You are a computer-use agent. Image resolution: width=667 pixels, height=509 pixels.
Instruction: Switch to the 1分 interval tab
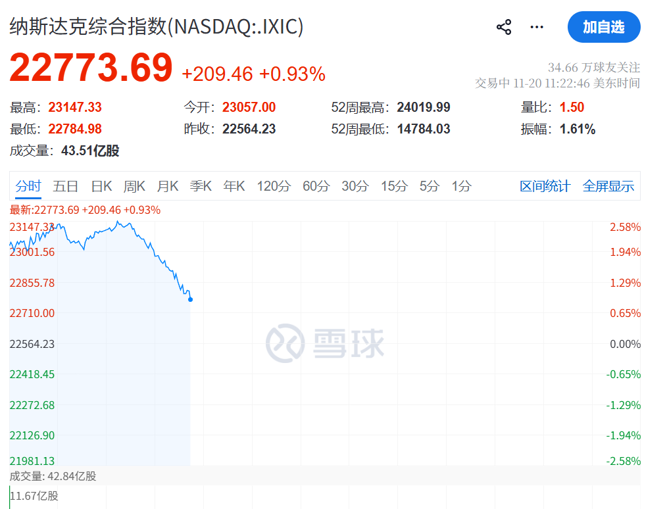[461, 186]
